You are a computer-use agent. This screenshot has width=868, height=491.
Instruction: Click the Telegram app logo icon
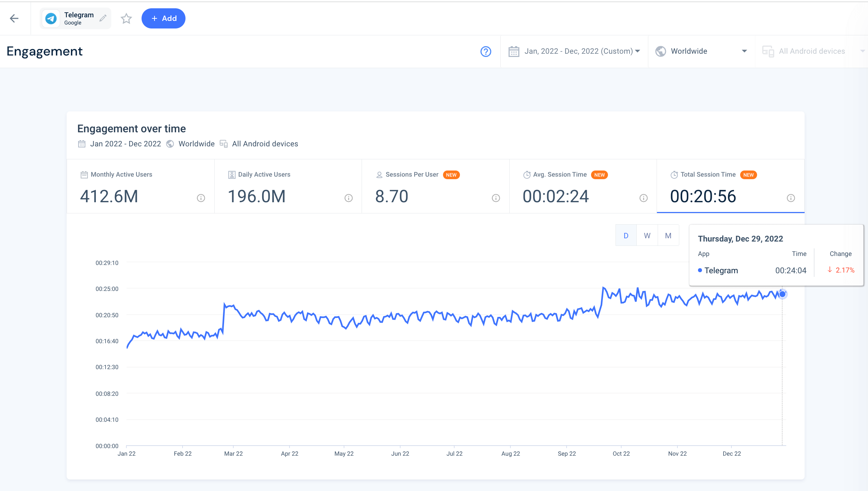[51, 18]
